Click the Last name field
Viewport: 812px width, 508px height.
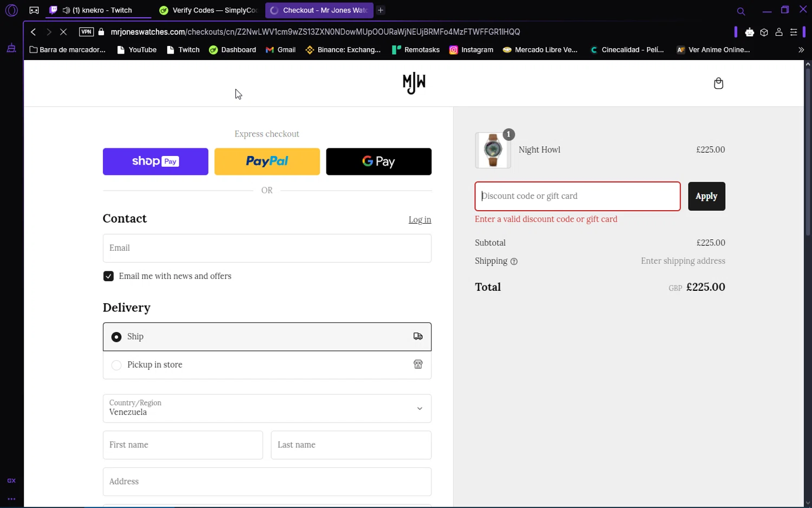coord(351,445)
